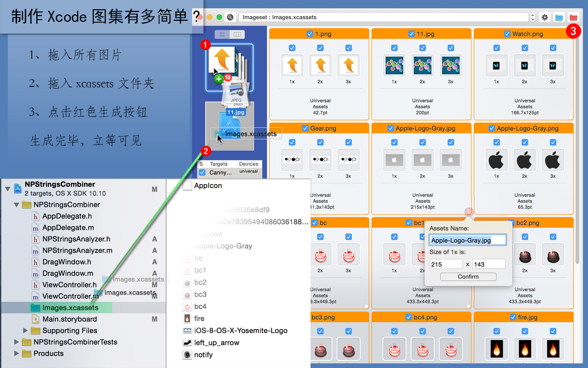
Task: Uncheck the Gear.png imageset checkbox
Action: pyautogui.click(x=305, y=128)
